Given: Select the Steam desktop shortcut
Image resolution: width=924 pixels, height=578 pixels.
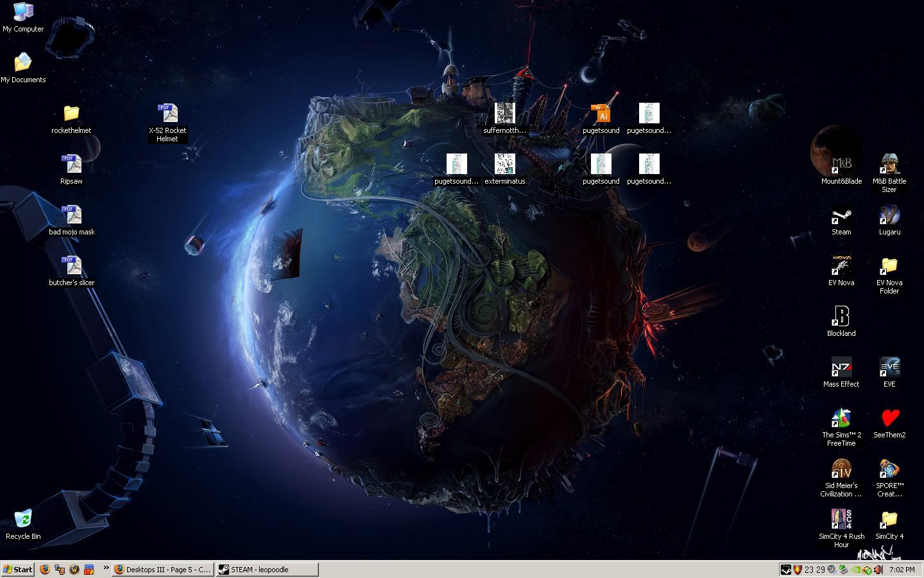Looking at the screenshot, I should coord(841,220).
